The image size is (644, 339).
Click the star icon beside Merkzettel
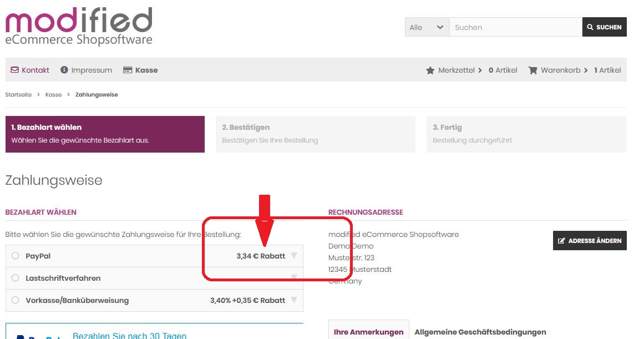pos(430,70)
